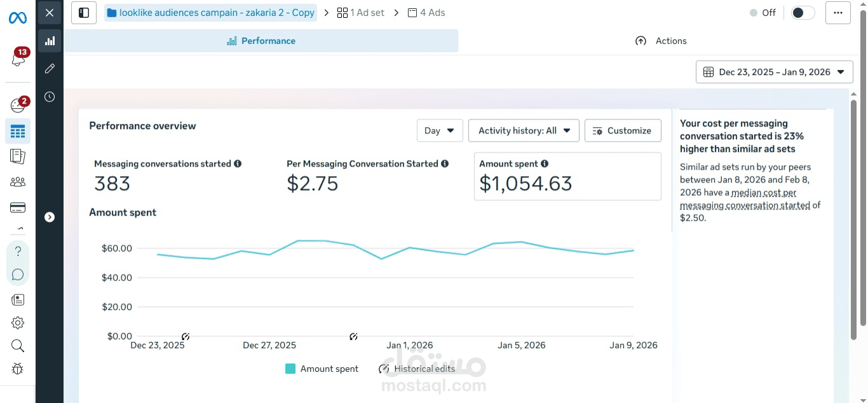Toggle Historical edits in chart legend
Image resolution: width=868 pixels, height=403 pixels.
(417, 369)
